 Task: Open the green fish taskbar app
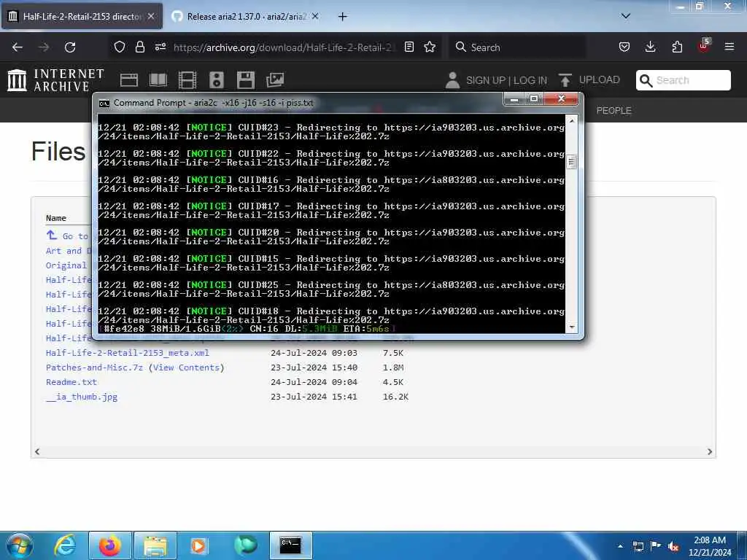[x=246, y=545]
